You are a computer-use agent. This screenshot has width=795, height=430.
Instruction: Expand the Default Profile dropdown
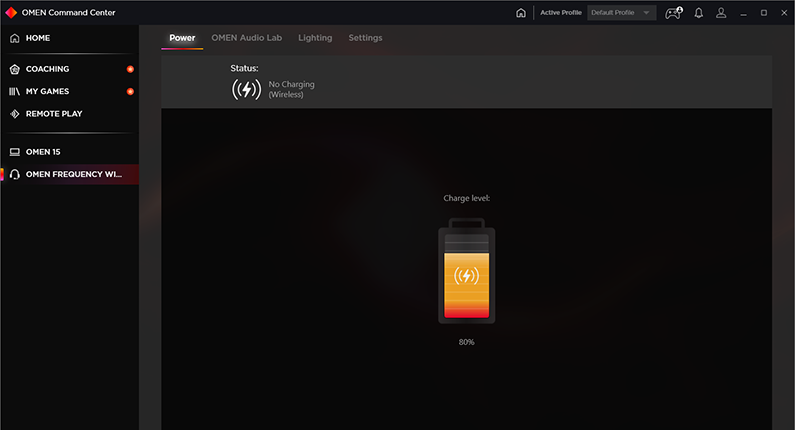click(621, 13)
